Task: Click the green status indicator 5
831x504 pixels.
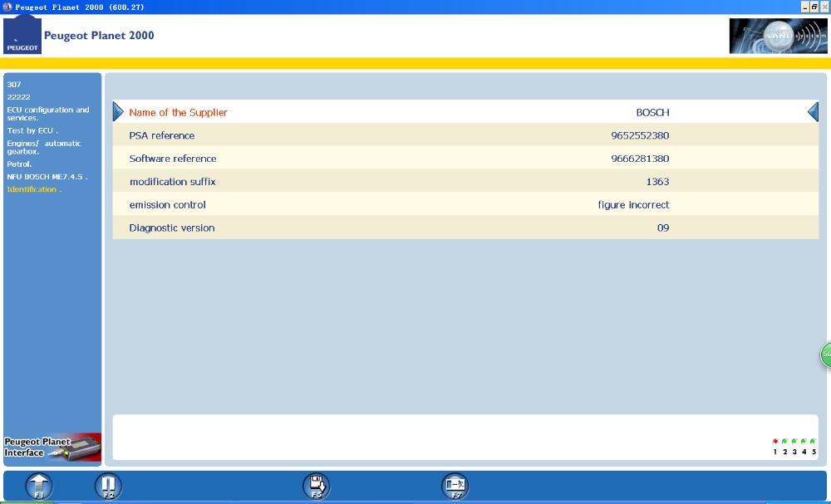Action: coord(814,441)
